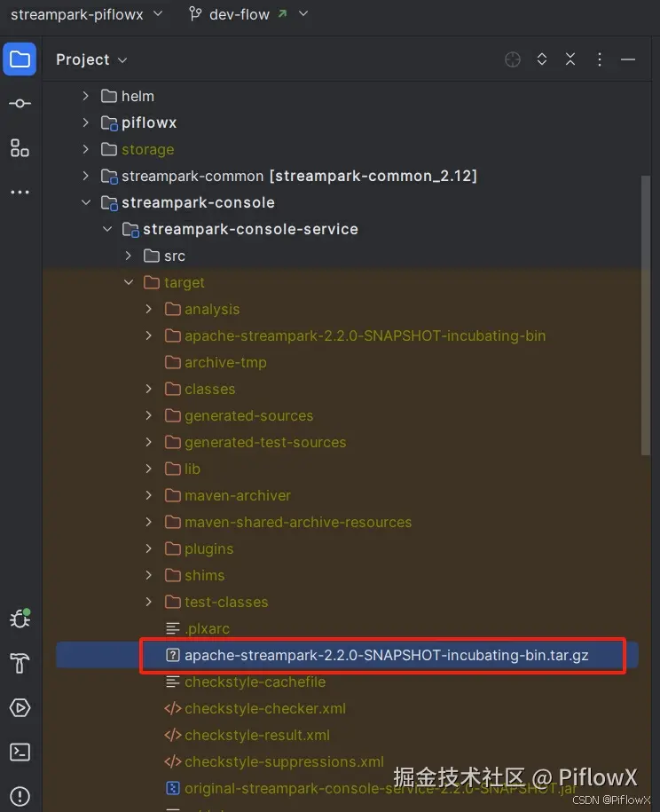Select the src folder row

[x=347, y=256]
